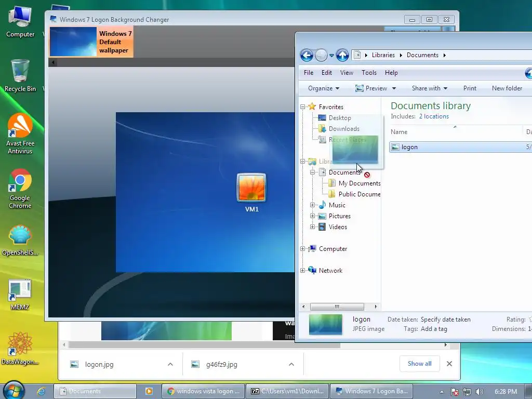This screenshot has width=532, height=399.
Task: Select Pictures library in navigation tree
Action: tap(339, 216)
